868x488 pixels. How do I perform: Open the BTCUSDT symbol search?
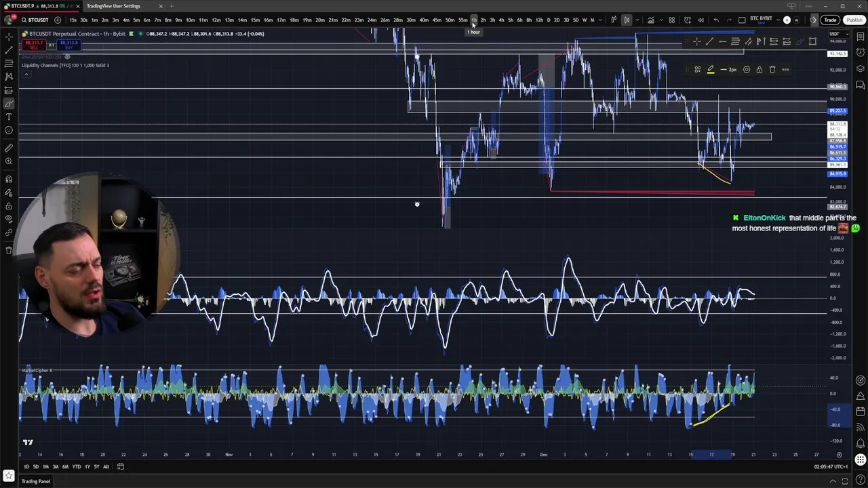pyautogui.click(x=35, y=20)
